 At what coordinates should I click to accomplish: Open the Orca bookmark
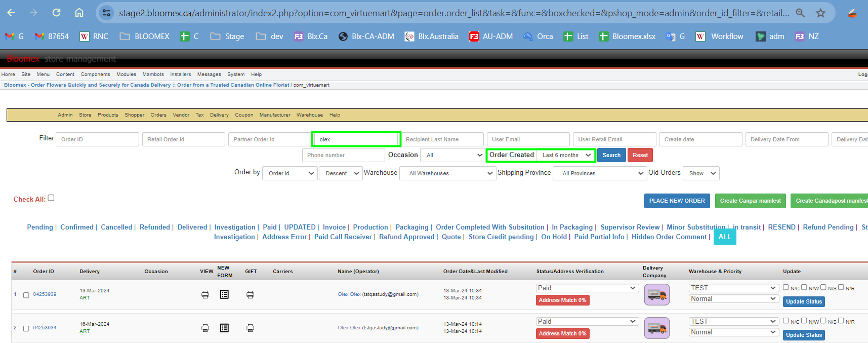[538, 36]
